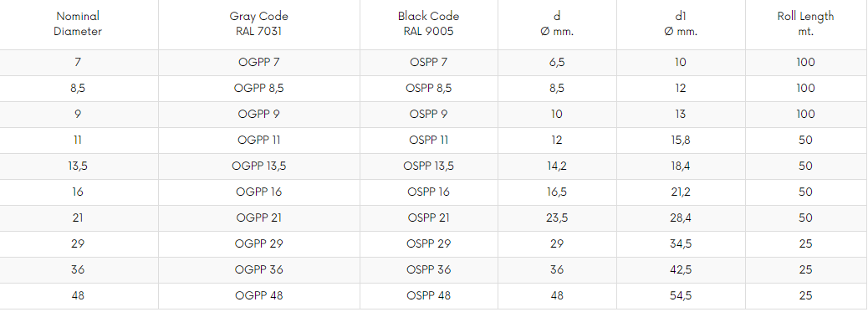Click the d1 Ø mm. column header
This screenshot has width=868, height=312.
click(x=681, y=23)
